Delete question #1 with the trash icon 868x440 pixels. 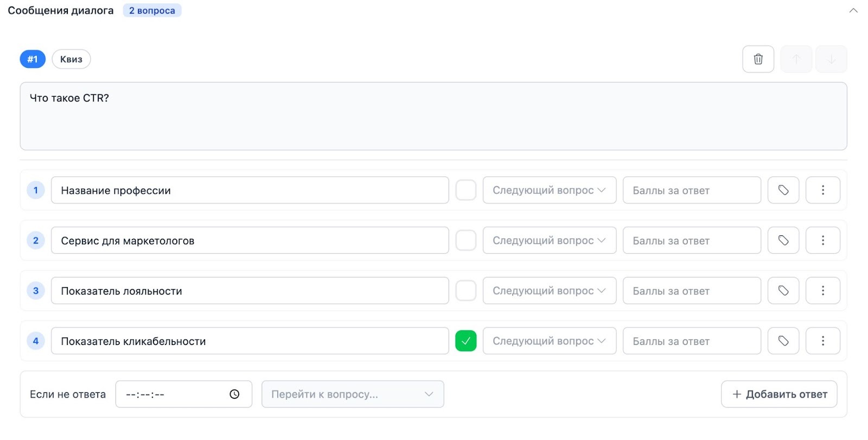coord(758,59)
